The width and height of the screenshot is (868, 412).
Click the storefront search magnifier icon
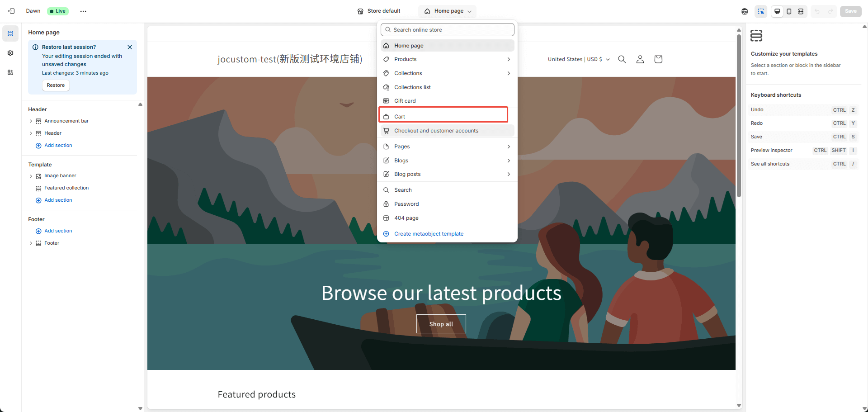pyautogui.click(x=622, y=59)
